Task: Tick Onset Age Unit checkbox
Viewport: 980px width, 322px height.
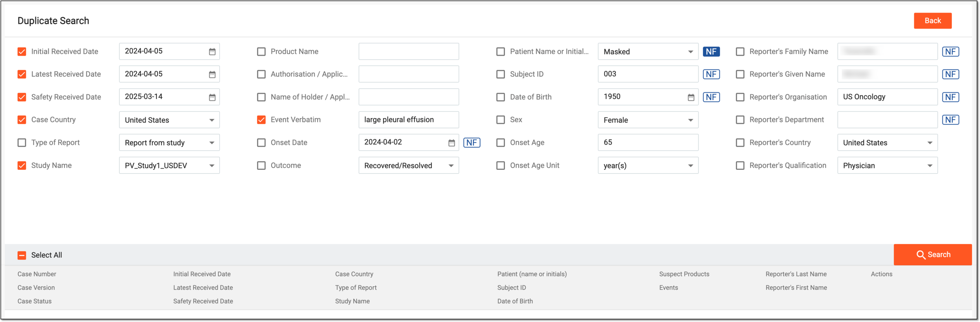Action: pyautogui.click(x=501, y=165)
